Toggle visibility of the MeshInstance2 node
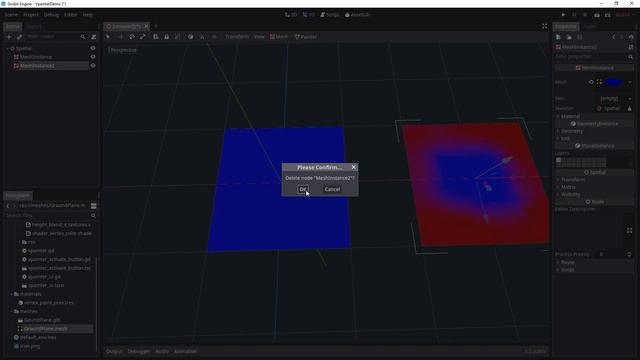 tap(93, 65)
